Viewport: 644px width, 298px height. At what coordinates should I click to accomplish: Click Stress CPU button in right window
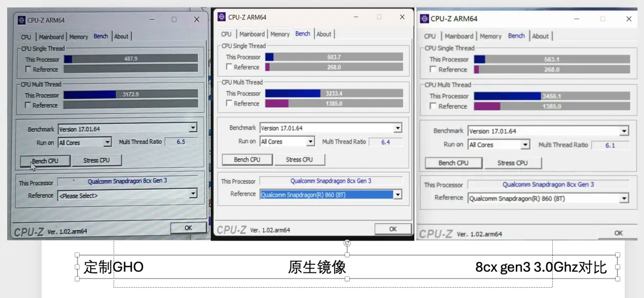pyautogui.click(x=513, y=163)
